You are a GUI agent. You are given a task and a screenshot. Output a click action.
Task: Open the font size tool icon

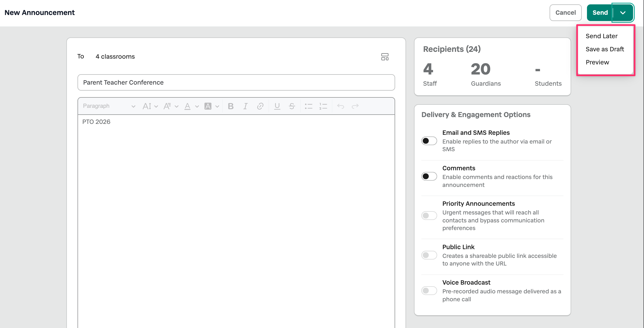(x=147, y=106)
